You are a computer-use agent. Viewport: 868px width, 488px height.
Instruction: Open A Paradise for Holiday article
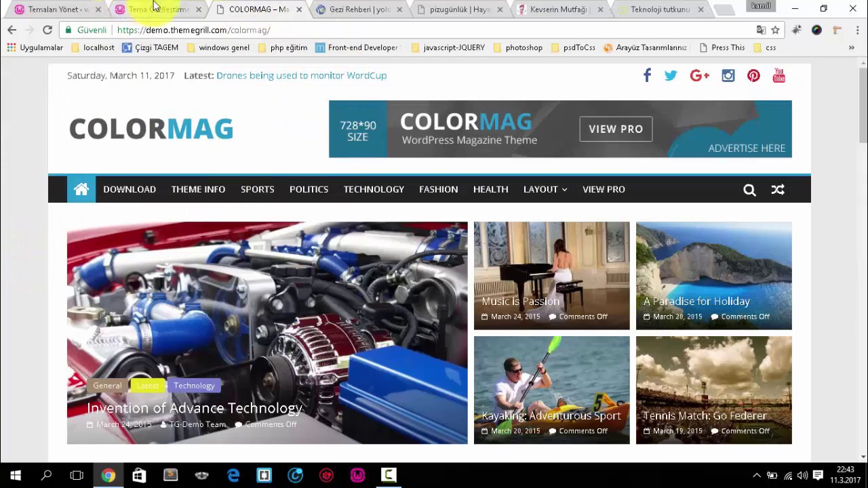point(696,301)
